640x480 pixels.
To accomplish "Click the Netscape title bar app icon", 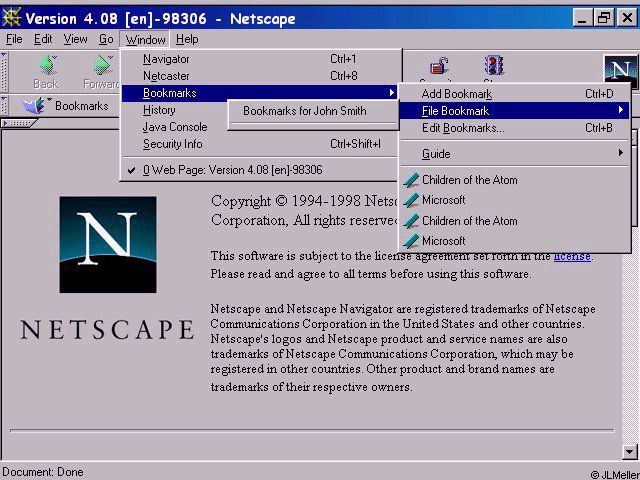I will click(11, 18).
